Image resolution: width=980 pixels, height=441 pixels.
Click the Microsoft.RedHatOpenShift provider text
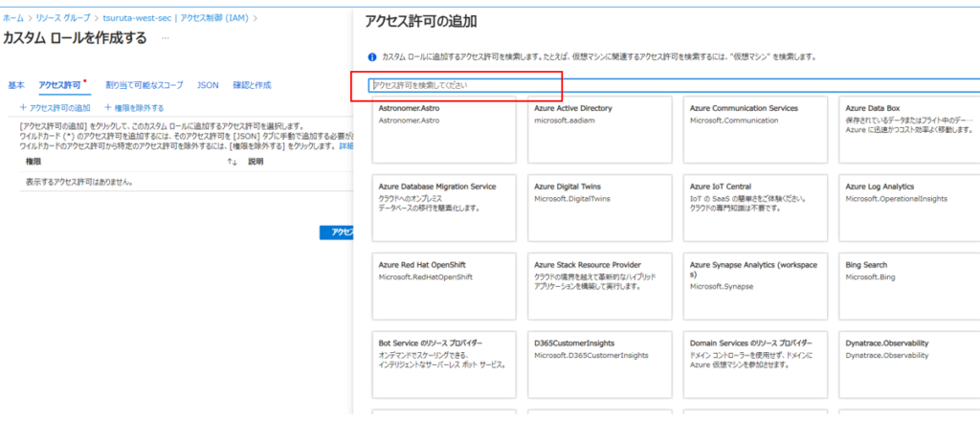coord(426,276)
